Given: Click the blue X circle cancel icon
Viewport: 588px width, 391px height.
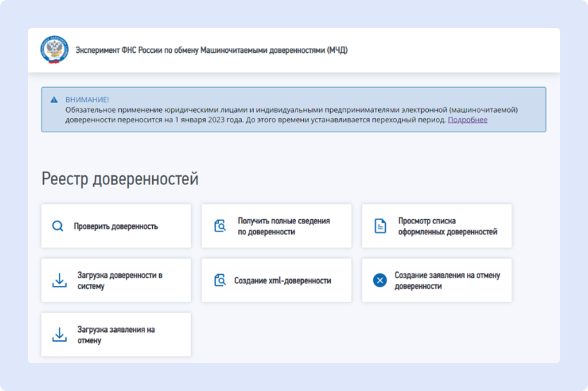Looking at the screenshot, I should click(379, 280).
